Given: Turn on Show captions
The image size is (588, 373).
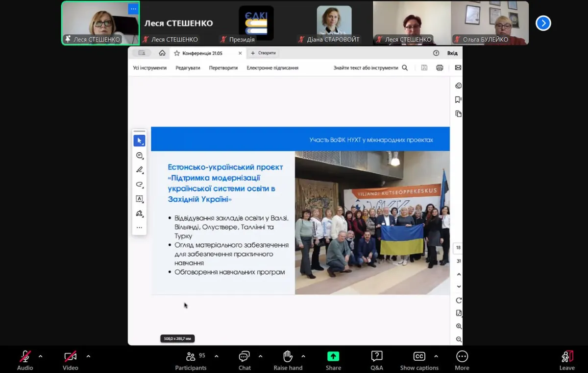Looking at the screenshot, I should pyautogui.click(x=419, y=360).
